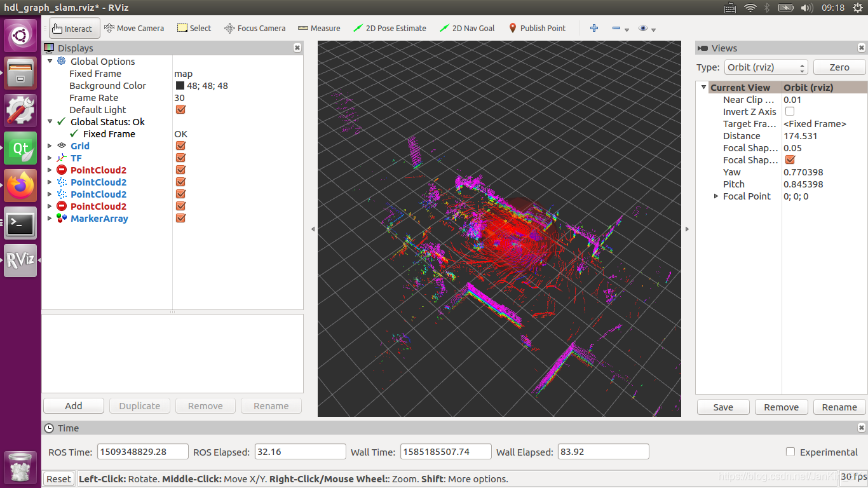Select the 2D Nav Goal tool
The width and height of the screenshot is (868, 488).
[467, 28]
